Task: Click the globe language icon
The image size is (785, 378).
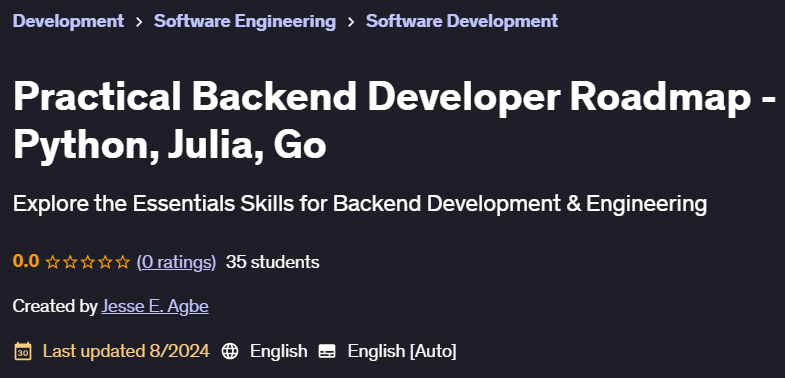Action: [x=230, y=351]
